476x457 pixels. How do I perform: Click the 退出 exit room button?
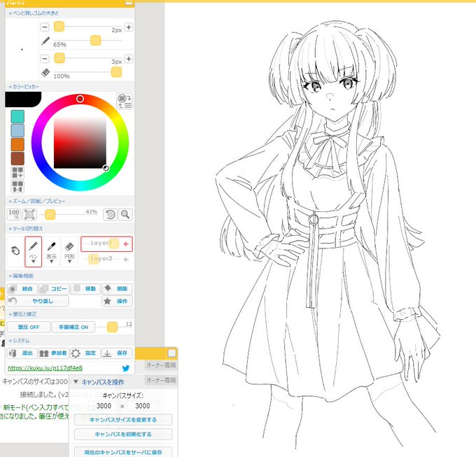click(x=22, y=353)
